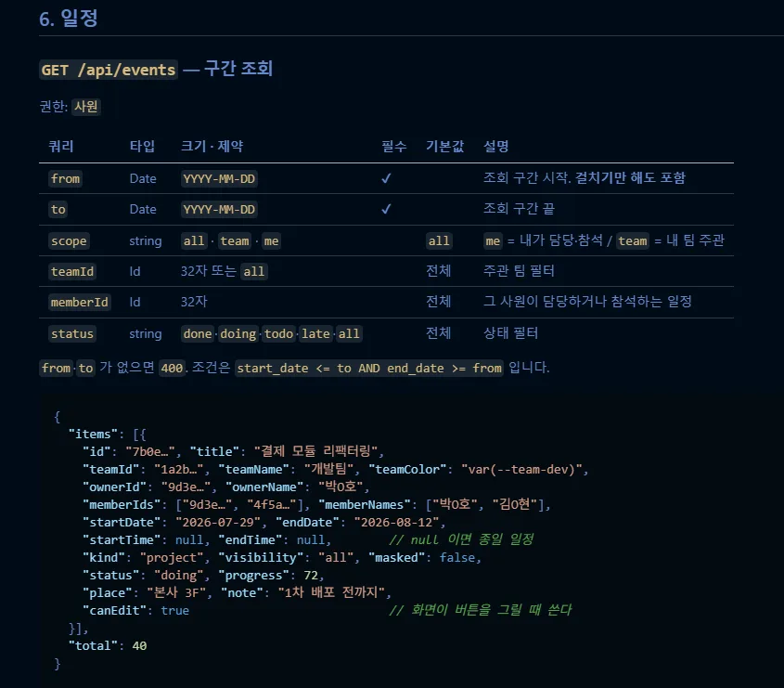Click the status parameter tag
Screen dimensions: 784x688
[x=72, y=333]
